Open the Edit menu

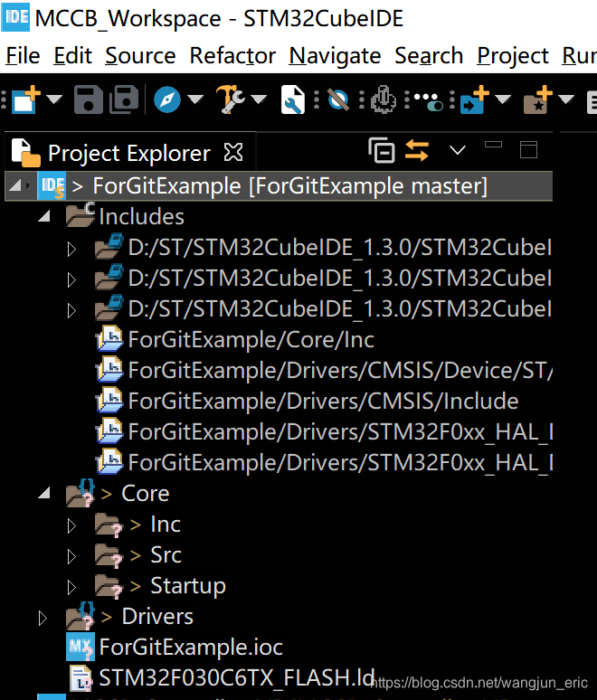pyautogui.click(x=72, y=56)
